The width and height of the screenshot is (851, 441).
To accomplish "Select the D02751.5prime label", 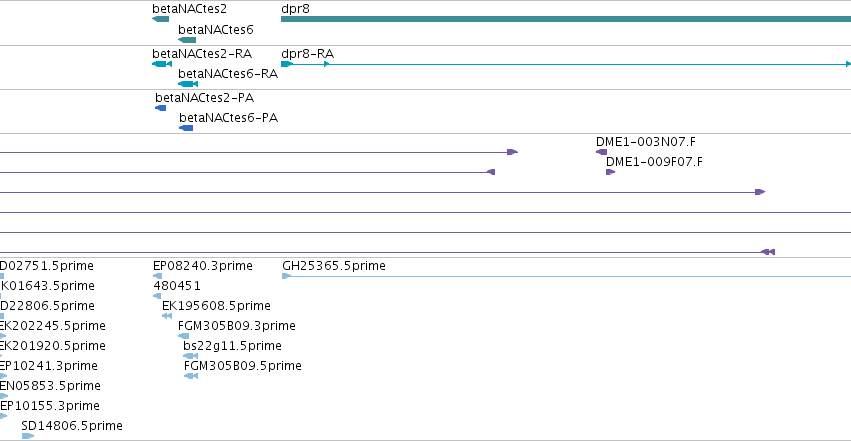I will (x=47, y=266).
